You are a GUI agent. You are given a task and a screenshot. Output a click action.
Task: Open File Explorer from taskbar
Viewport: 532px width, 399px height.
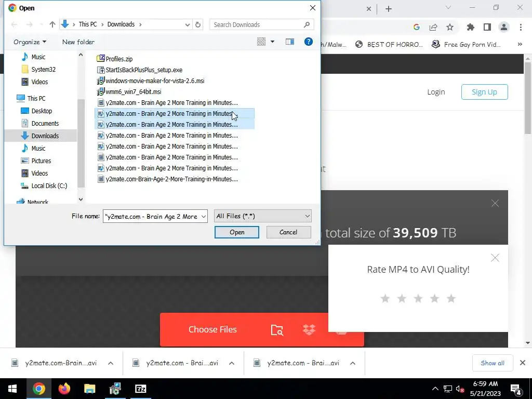coord(89,389)
